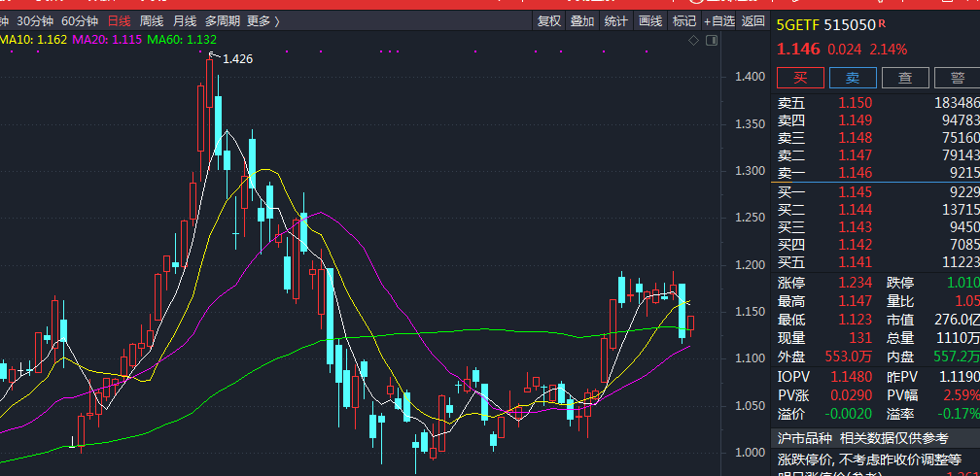The width and height of the screenshot is (980, 476).
Task: Click the current price 1.146
Action: tap(799, 50)
